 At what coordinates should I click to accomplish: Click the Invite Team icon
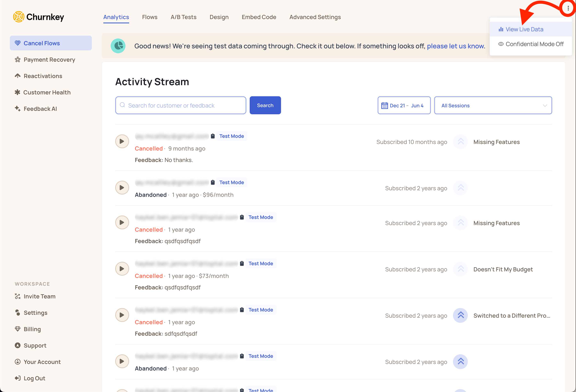[x=17, y=296]
